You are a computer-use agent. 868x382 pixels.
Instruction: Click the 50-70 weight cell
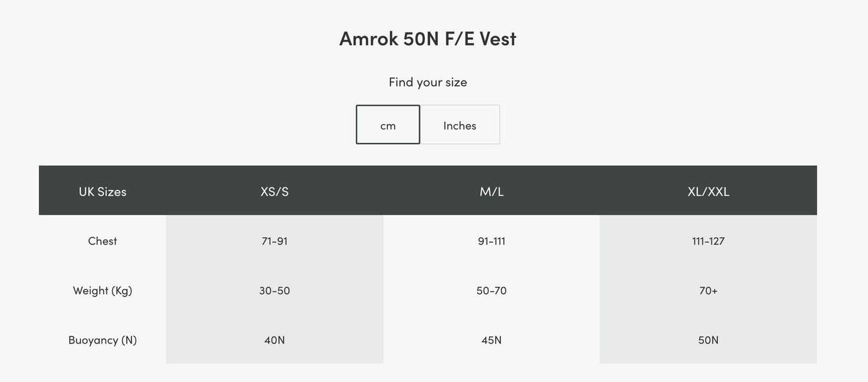point(491,291)
